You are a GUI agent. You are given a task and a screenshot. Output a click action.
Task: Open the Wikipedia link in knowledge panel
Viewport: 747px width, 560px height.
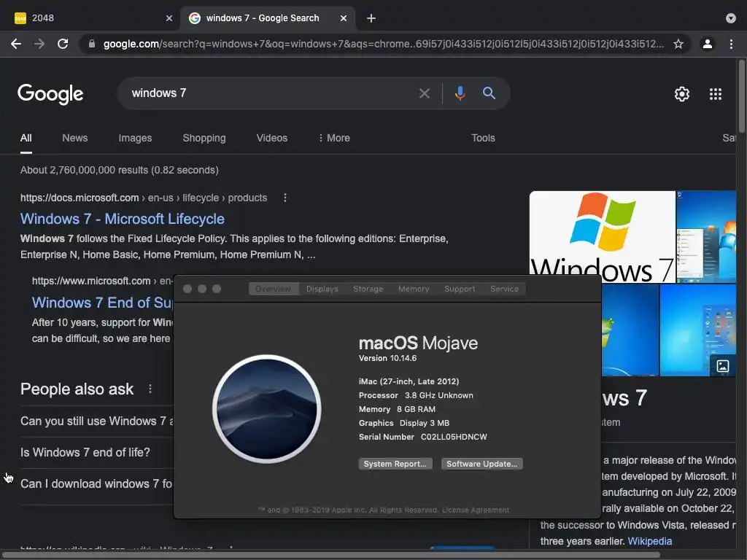coord(650,542)
